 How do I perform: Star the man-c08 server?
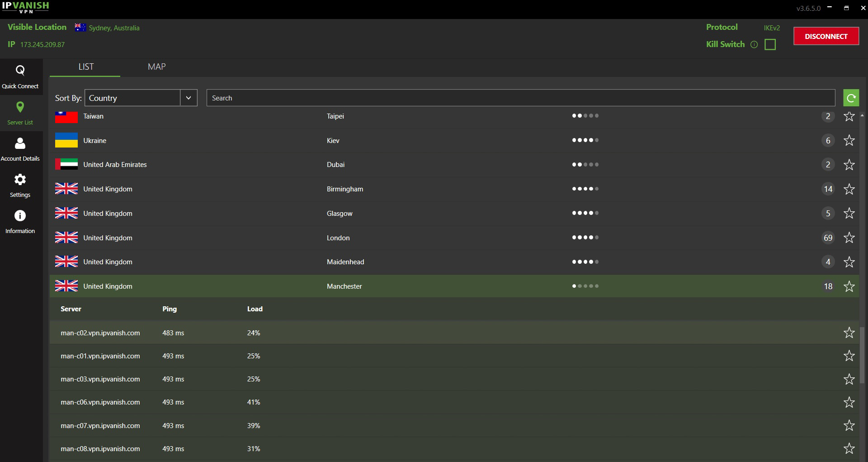(849, 448)
